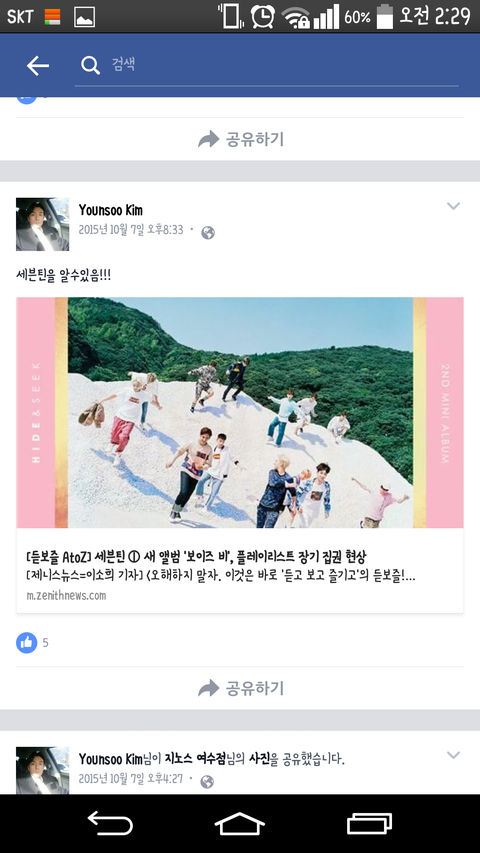Open the Seventeen album article image
Image resolution: width=480 pixels, height=853 pixels.
pos(240,412)
